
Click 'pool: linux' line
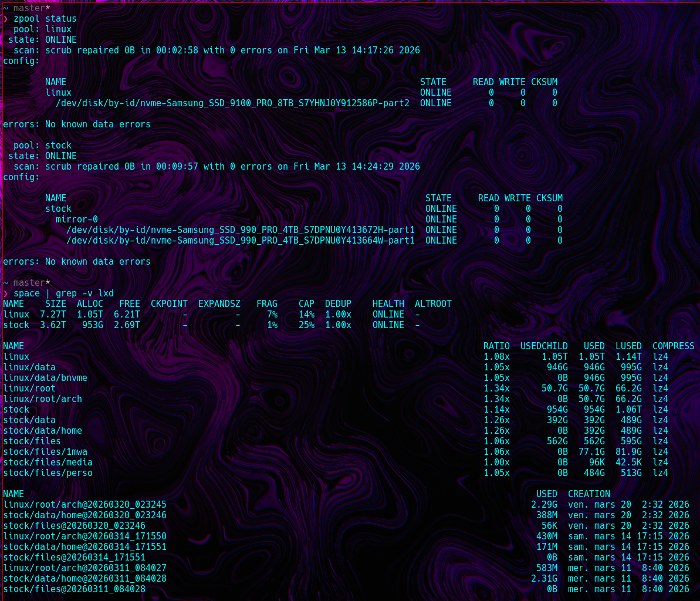[42, 29]
